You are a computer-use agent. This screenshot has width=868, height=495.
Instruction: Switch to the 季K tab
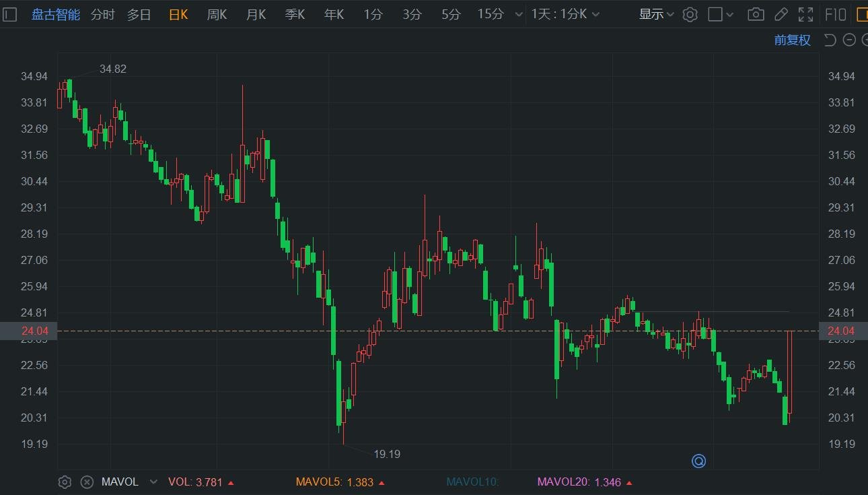click(x=295, y=14)
